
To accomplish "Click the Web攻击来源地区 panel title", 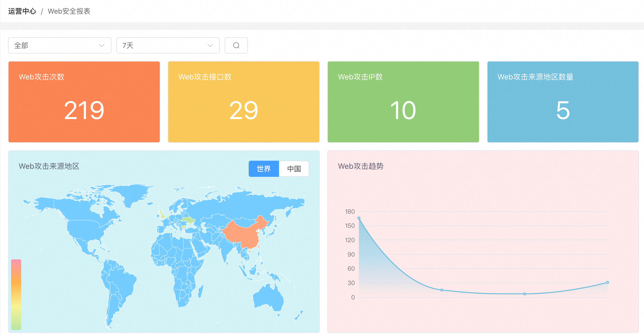I will (49, 166).
